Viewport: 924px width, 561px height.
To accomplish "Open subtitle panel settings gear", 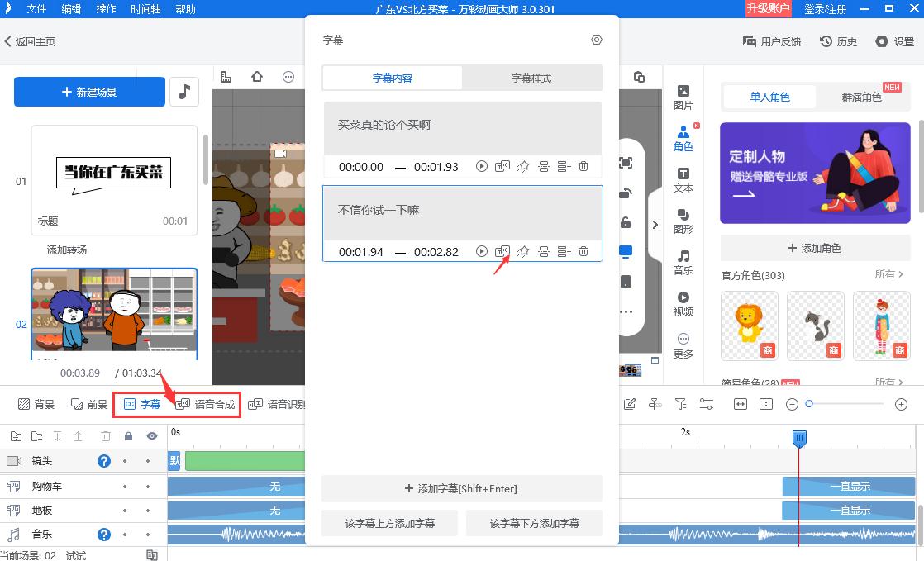I will click(597, 39).
